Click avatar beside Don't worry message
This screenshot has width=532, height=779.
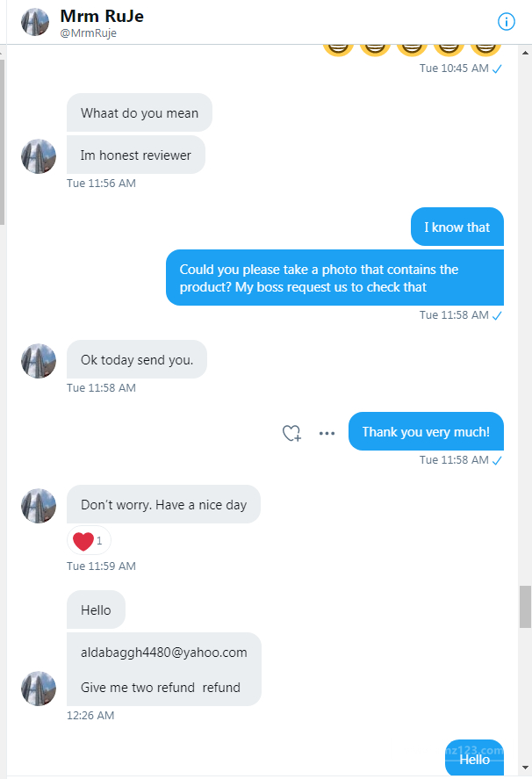click(x=39, y=506)
